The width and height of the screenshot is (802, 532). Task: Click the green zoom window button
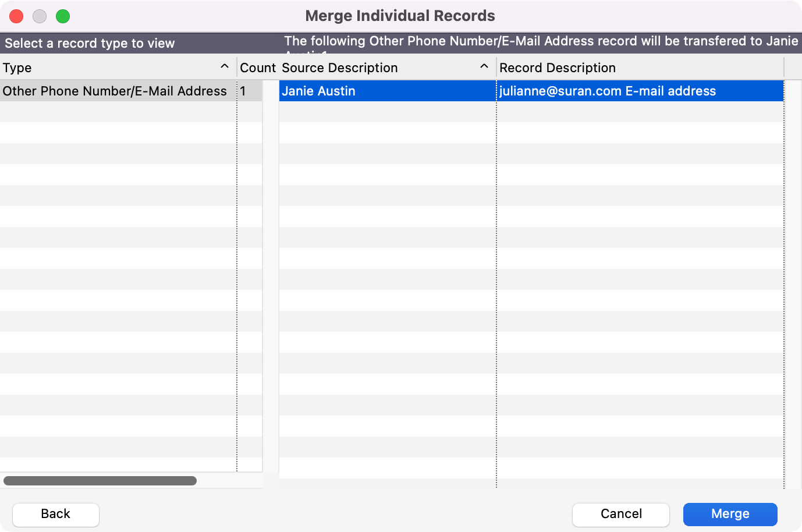63,16
